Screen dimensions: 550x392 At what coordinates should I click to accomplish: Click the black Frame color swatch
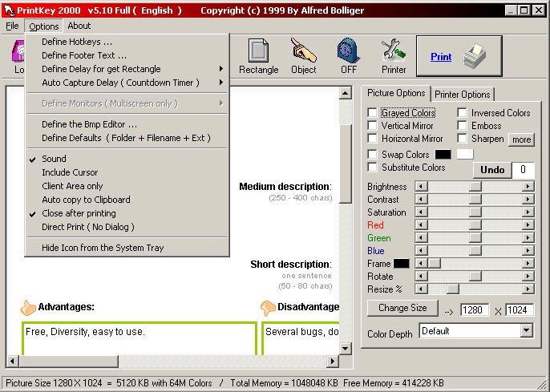[401, 263]
